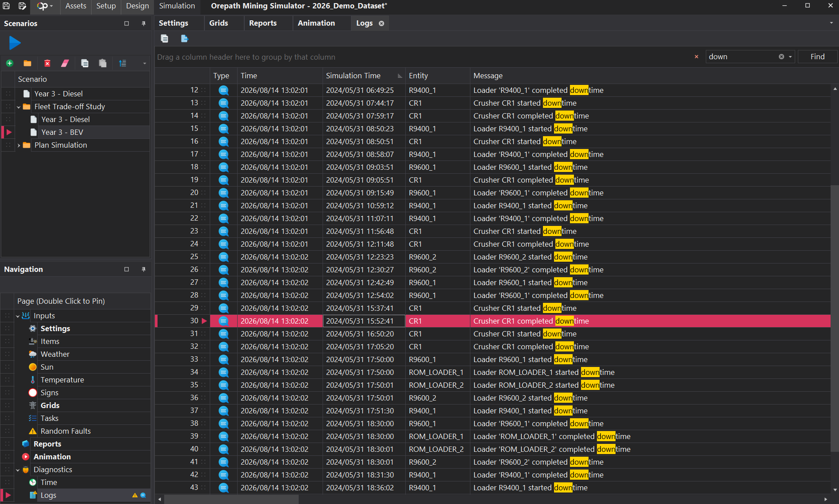Open the Assets menu
Screen dimensions: 839x504
[76, 6]
